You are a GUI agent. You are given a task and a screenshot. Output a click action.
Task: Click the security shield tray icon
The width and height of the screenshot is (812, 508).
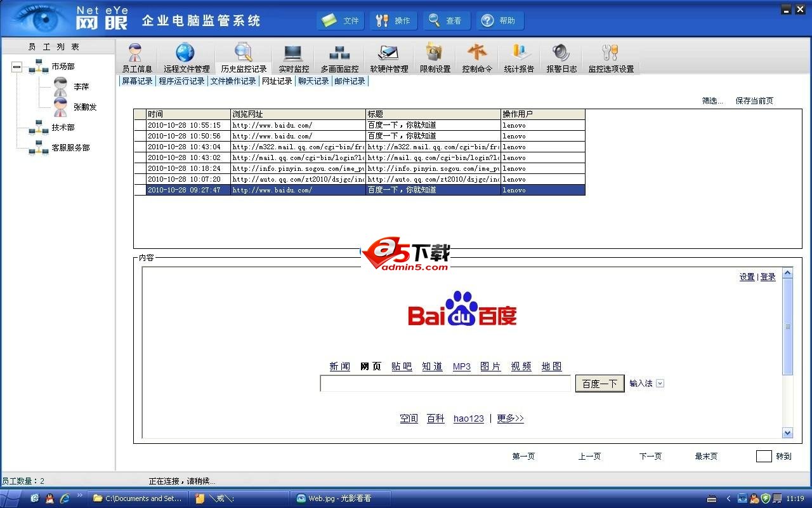(x=765, y=498)
